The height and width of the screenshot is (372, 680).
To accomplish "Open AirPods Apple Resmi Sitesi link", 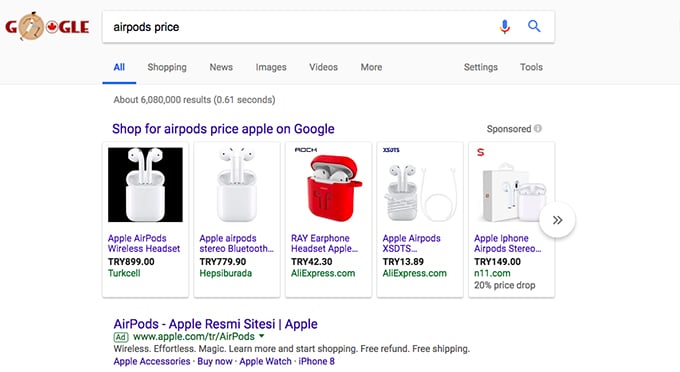I will click(216, 324).
